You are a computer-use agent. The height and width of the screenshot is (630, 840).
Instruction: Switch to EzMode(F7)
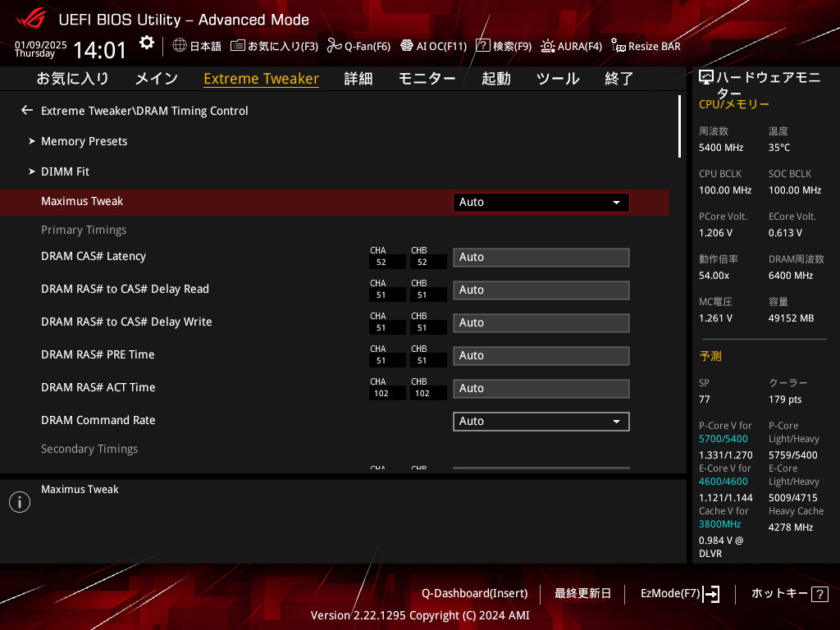[679, 593]
